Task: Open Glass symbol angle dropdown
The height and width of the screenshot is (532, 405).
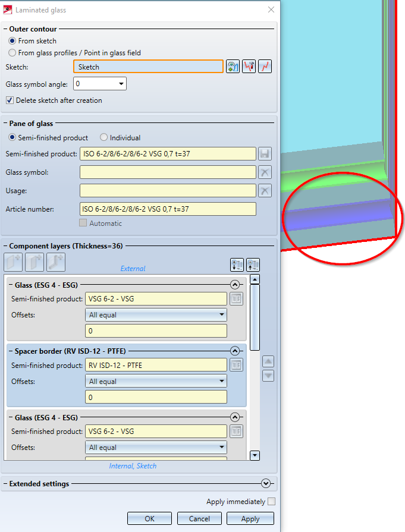Action: point(121,84)
